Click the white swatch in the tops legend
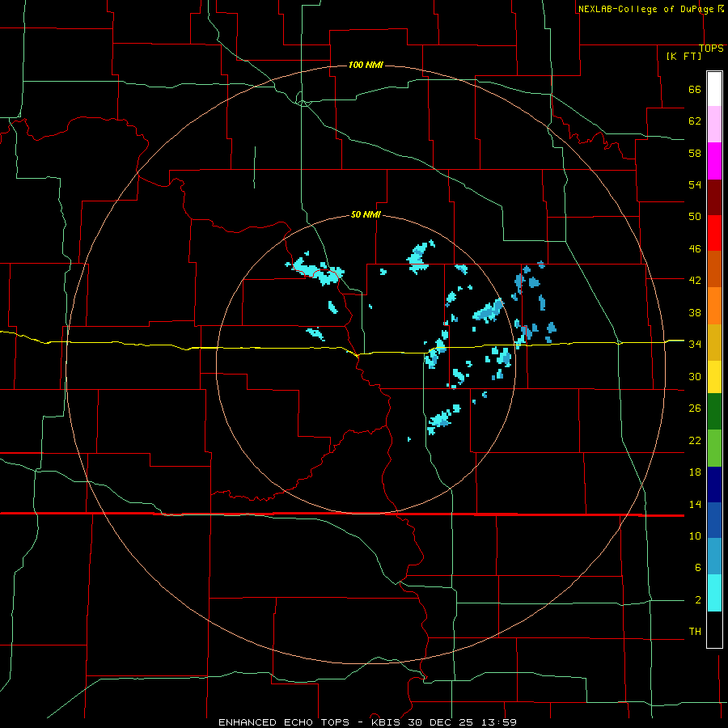Image resolution: width=728 pixels, height=728 pixels. [x=714, y=89]
